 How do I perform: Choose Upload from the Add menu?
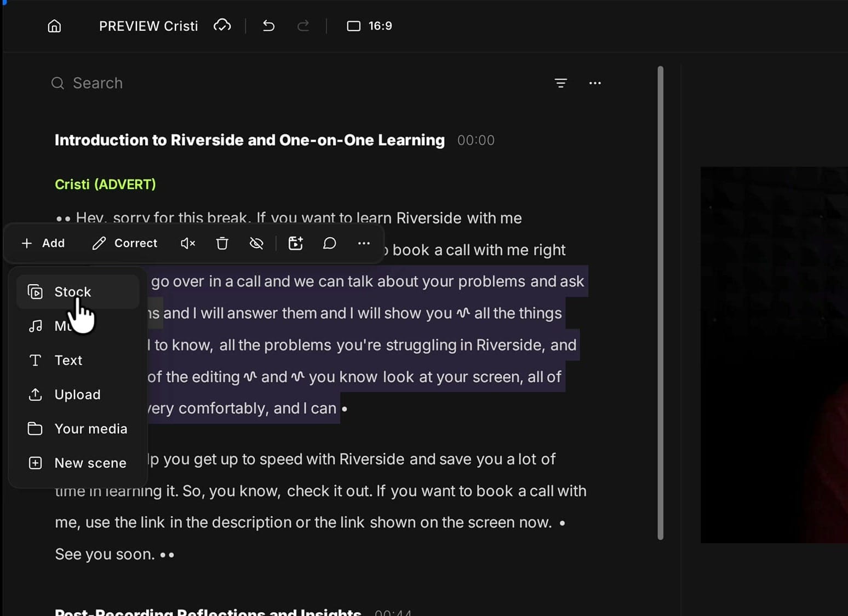click(x=78, y=394)
